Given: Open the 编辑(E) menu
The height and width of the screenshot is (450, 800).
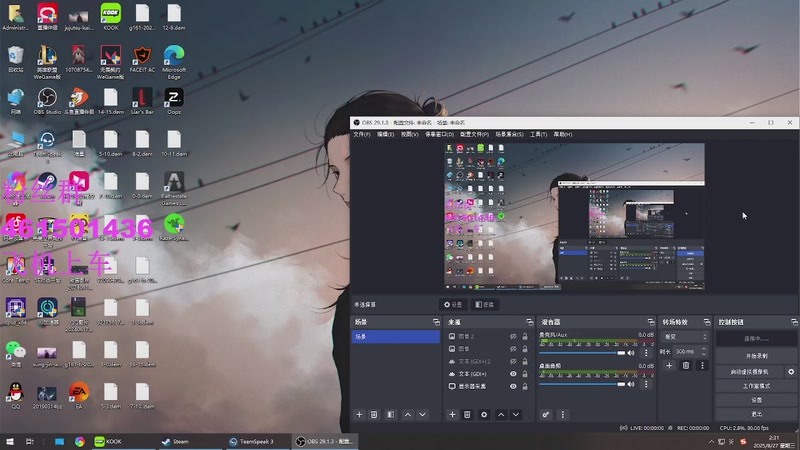Looking at the screenshot, I should [x=385, y=135].
